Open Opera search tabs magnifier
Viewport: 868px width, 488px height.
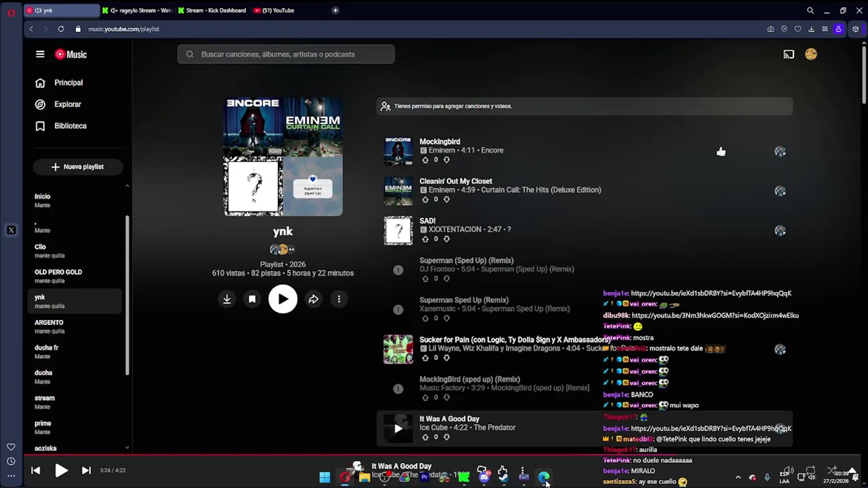tap(810, 10)
